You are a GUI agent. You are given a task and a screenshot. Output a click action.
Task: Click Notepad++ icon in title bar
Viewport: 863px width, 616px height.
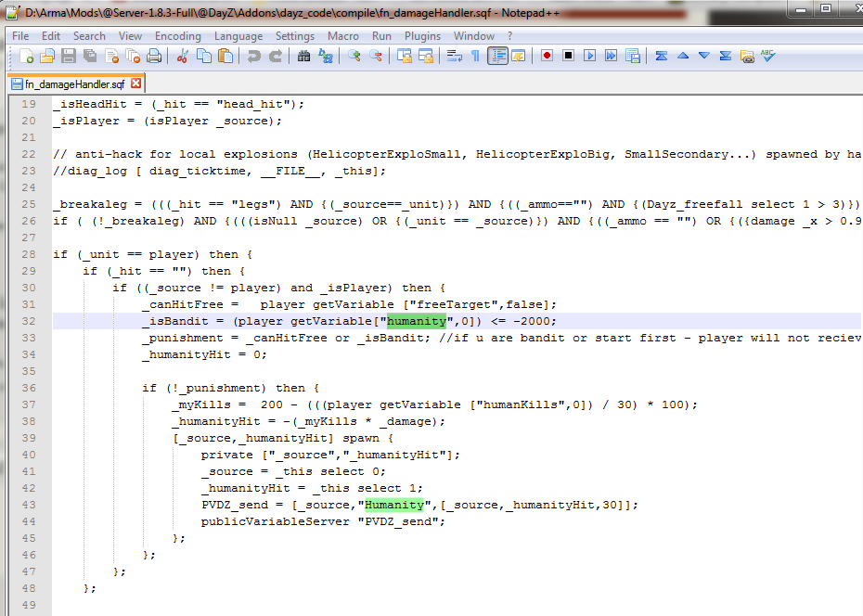click(x=13, y=12)
